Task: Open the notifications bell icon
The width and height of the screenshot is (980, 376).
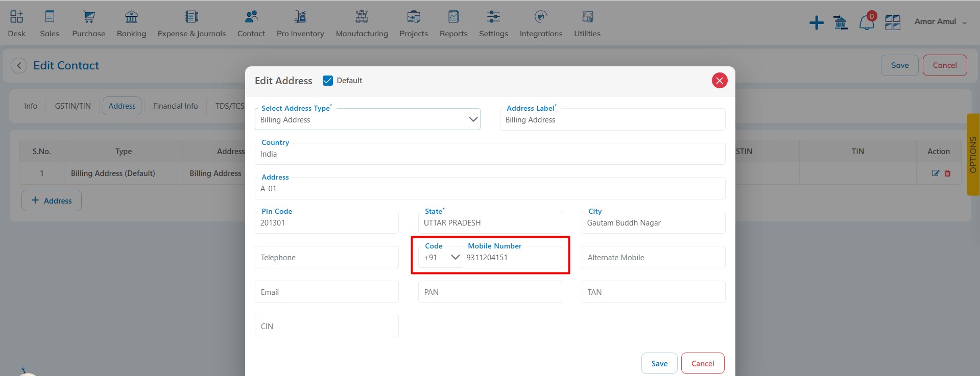Action: [867, 22]
